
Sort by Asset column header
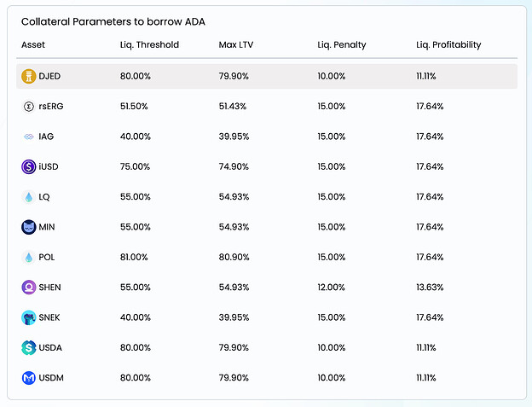pos(33,44)
